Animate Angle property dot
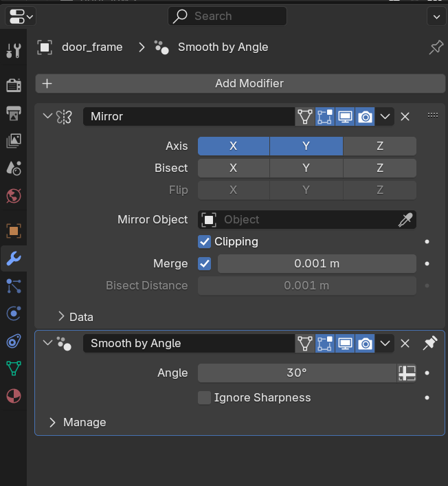The width and height of the screenshot is (448, 486). click(427, 373)
